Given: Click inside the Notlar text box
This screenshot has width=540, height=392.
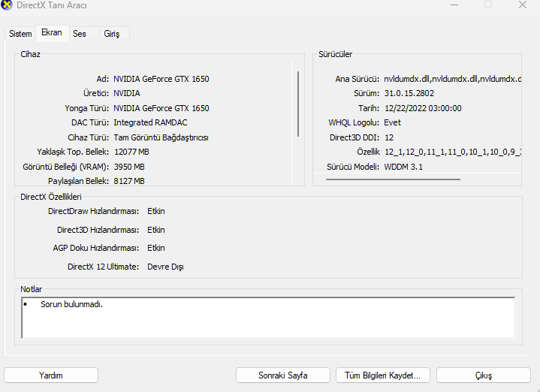Looking at the screenshot, I should [x=268, y=318].
